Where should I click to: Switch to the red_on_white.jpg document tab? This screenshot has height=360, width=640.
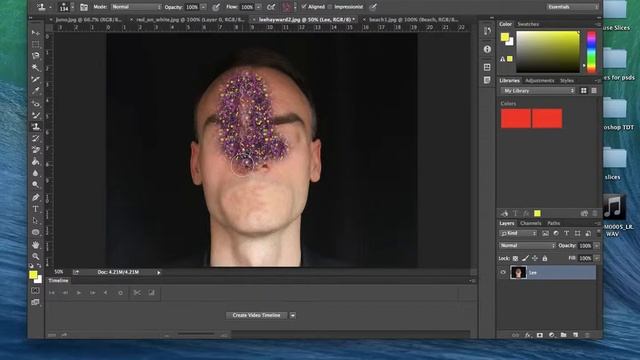(x=190, y=19)
